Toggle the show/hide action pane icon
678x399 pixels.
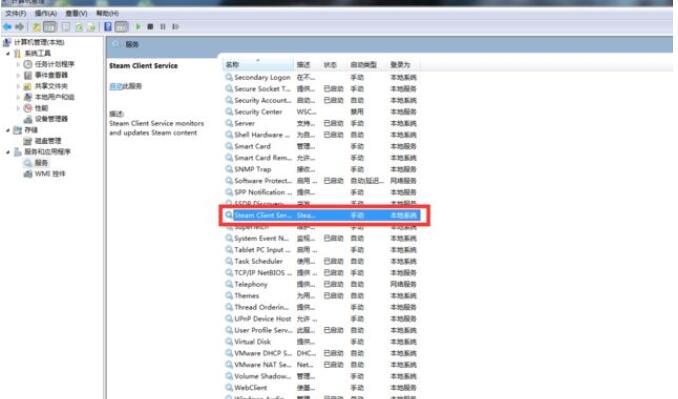point(122,27)
